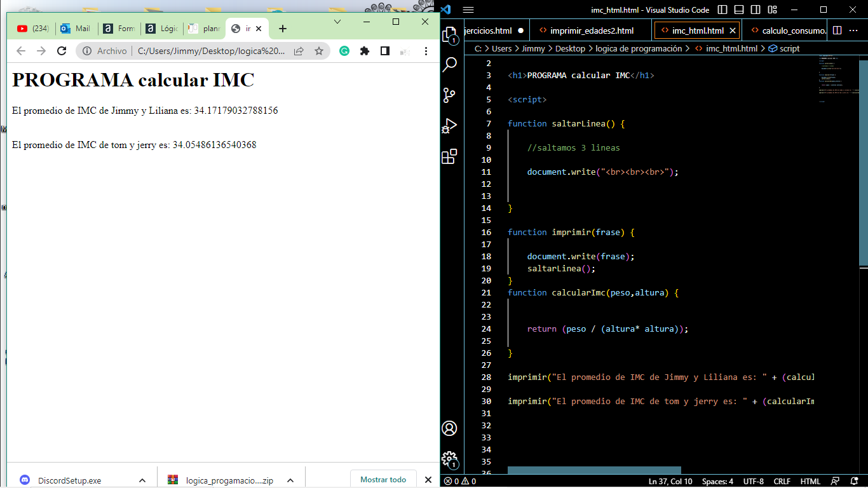Image resolution: width=868 pixels, height=488 pixels.
Task: Expand logica_progamacio zip download options chevron
Action: 290,480
